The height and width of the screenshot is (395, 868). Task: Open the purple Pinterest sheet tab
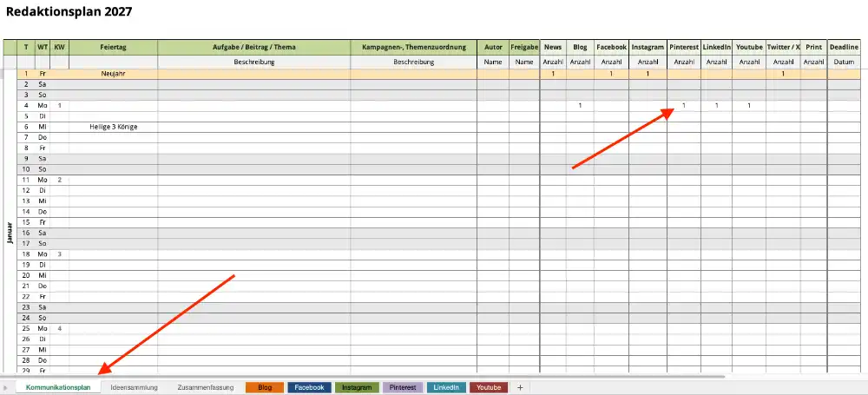403,387
